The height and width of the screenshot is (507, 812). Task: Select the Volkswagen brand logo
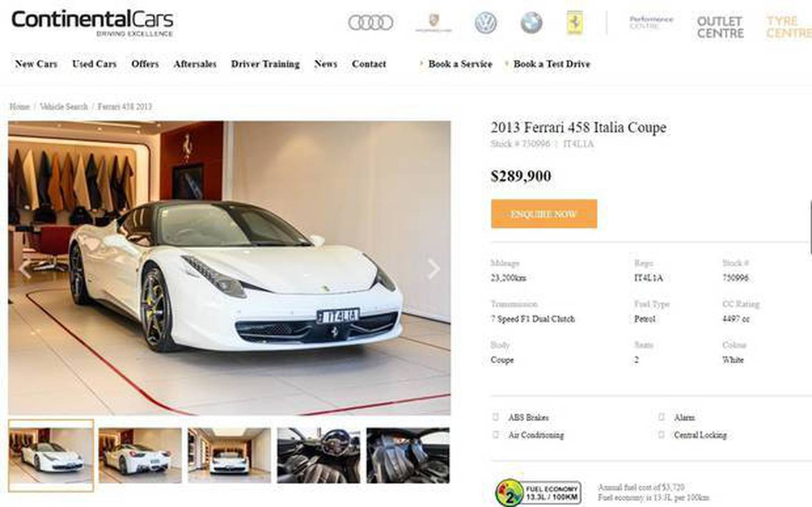[x=486, y=23]
